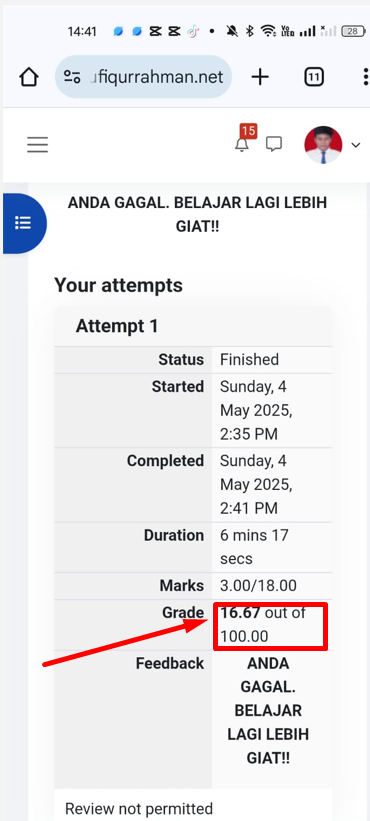Tap the Marks 3.00/18.00 value

pos(258,585)
